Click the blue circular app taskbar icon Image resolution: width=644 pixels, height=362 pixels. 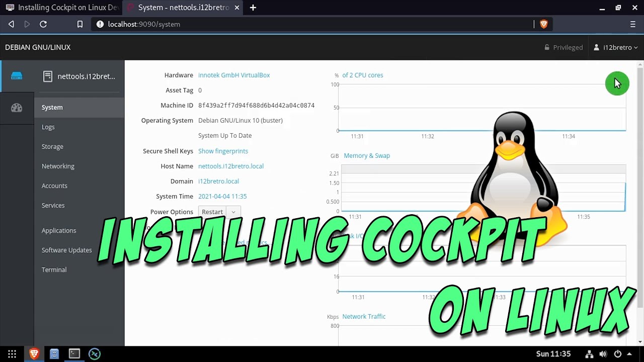click(x=95, y=354)
